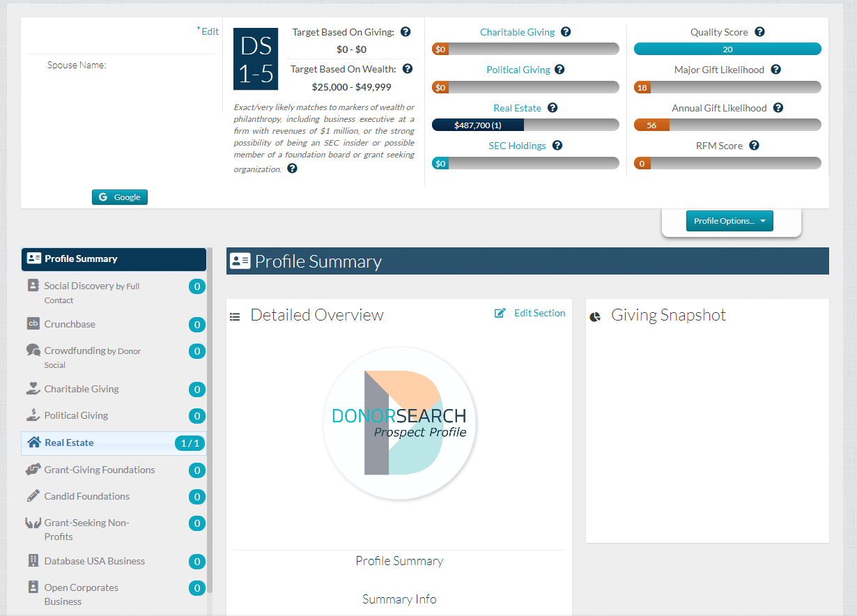This screenshot has width=857, height=616.
Task: Click the Giving Snapshot pie chart icon
Action: point(595,316)
